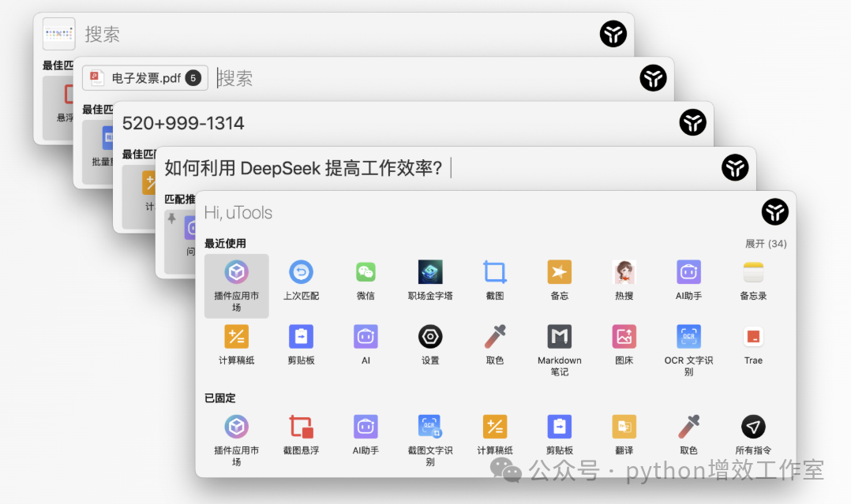The width and height of the screenshot is (851, 504).
Task: Open 所有指令 in the pinned row
Action: 753,434
